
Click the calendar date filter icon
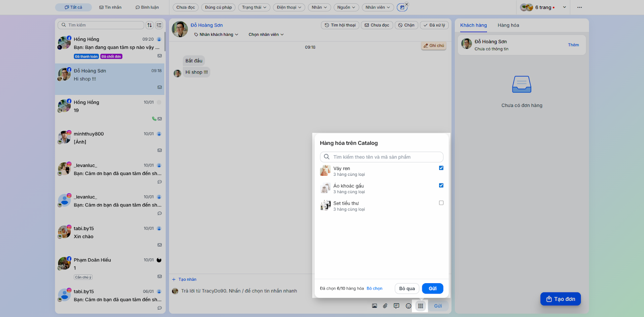pyautogui.click(x=402, y=7)
